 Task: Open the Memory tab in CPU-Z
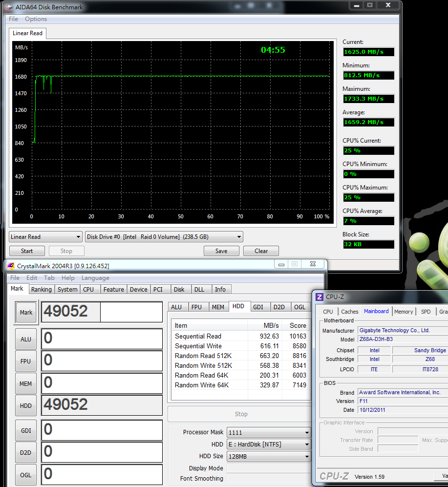(x=404, y=312)
